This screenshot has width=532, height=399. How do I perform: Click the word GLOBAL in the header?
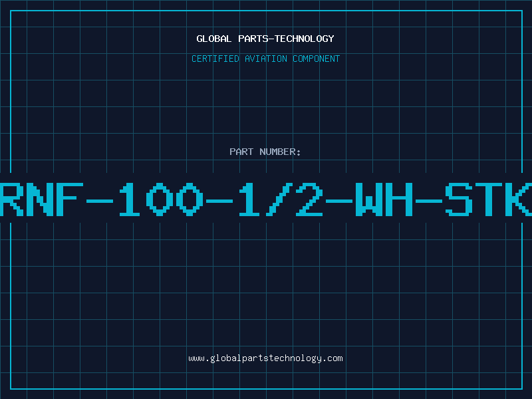point(214,39)
